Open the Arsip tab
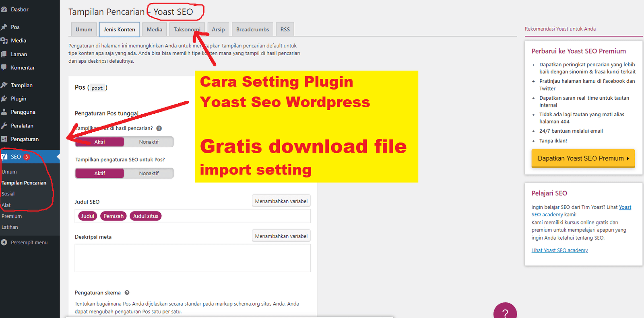The width and height of the screenshot is (644, 318). click(218, 29)
